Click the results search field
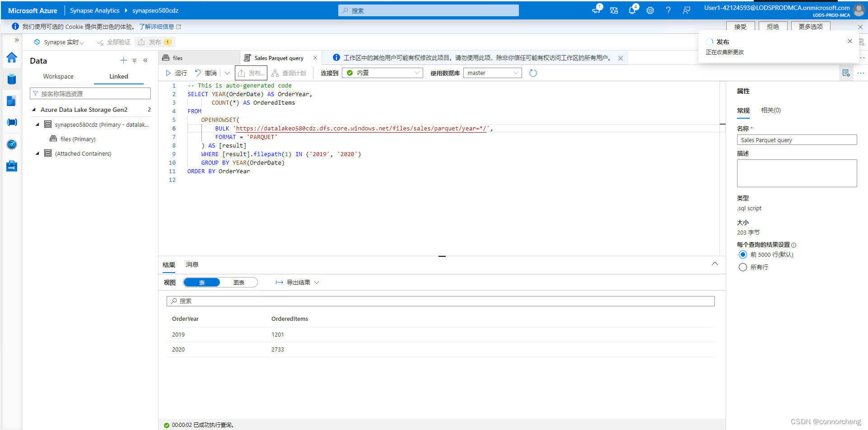Screen dimensions: 868x430 440,301
